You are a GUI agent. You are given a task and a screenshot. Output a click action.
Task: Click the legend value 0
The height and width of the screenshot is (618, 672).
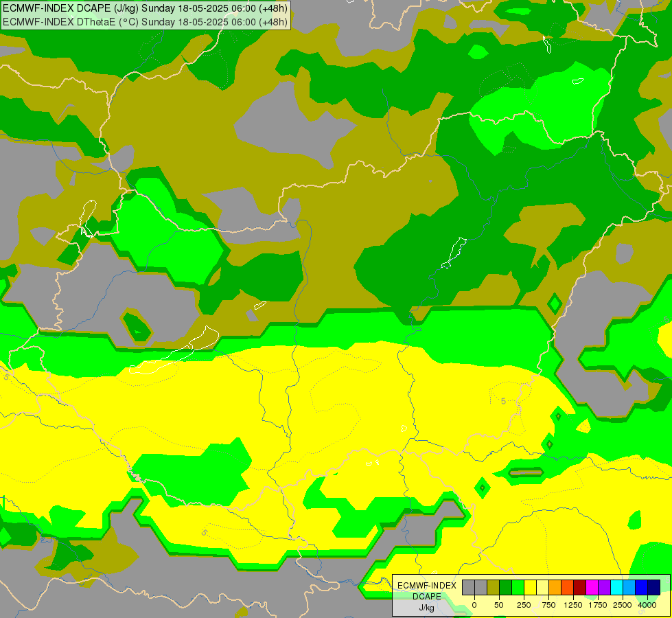[x=474, y=605]
